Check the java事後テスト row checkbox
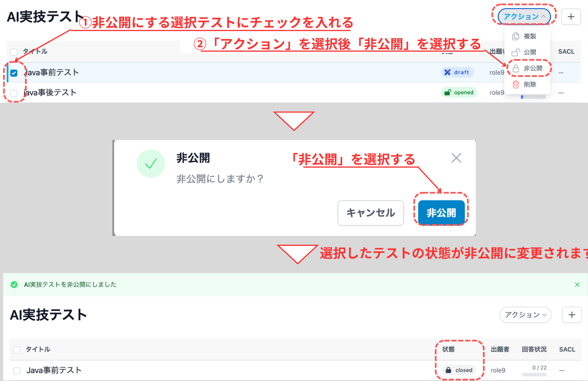 click(13, 92)
